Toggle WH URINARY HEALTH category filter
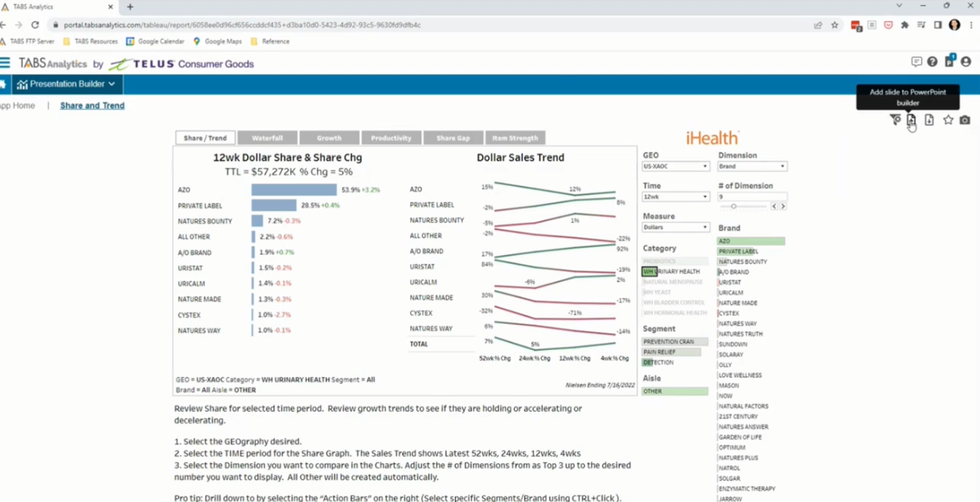 tap(675, 272)
